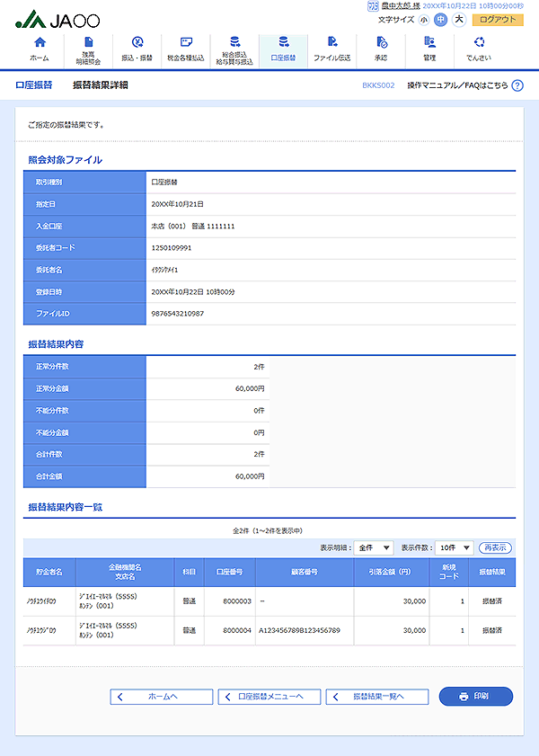Viewport: 539px width, 756px height.
Task: Click the ログアウト button
Action: click(498, 20)
